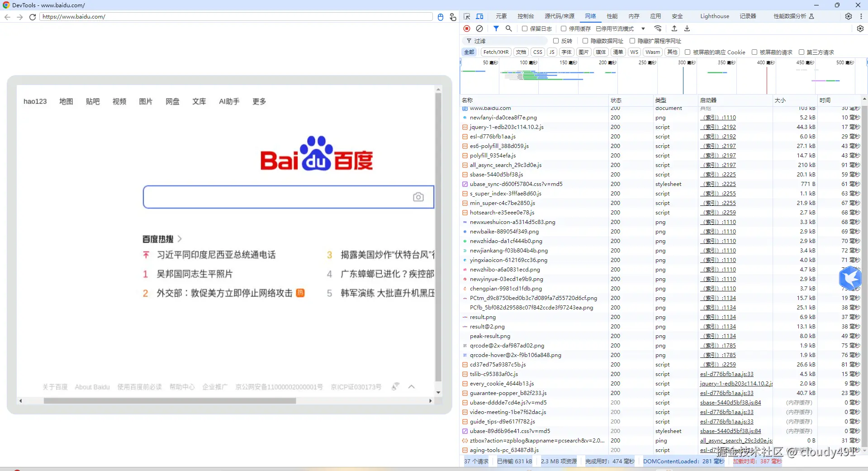The width and height of the screenshot is (868, 471).
Task: Stop recording the network log
Action: [x=467, y=29]
